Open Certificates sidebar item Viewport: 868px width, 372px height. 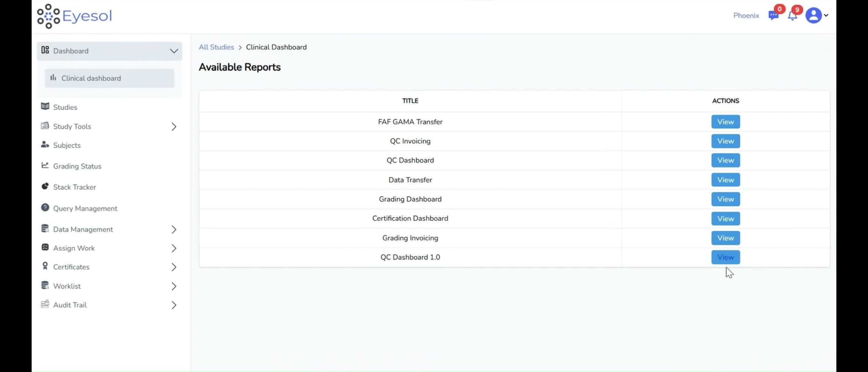71,267
